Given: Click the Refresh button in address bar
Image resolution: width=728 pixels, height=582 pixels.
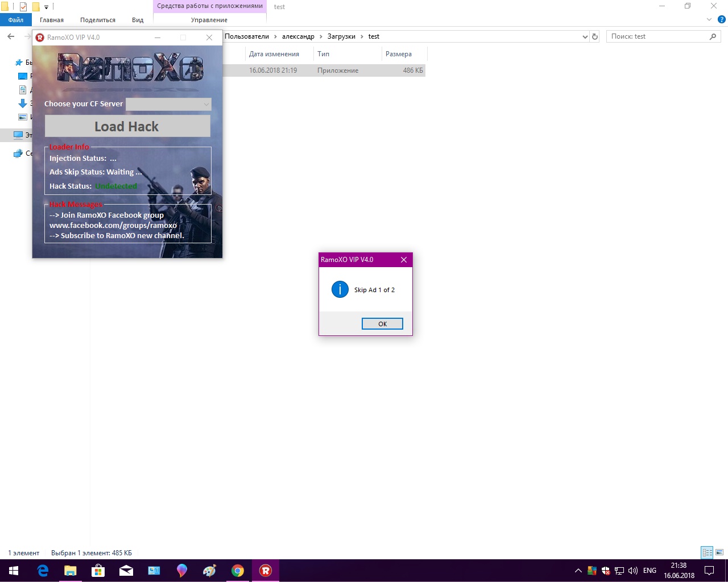Looking at the screenshot, I should pos(595,37).
